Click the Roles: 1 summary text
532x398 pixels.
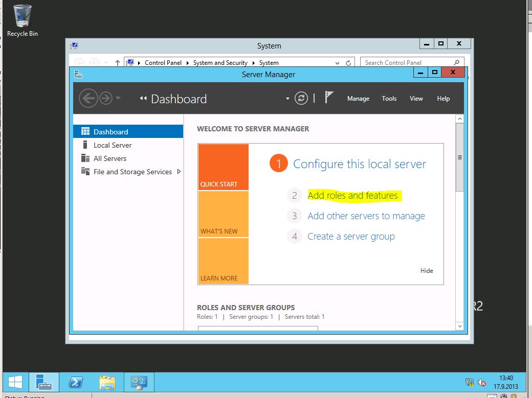coord(207,317)
